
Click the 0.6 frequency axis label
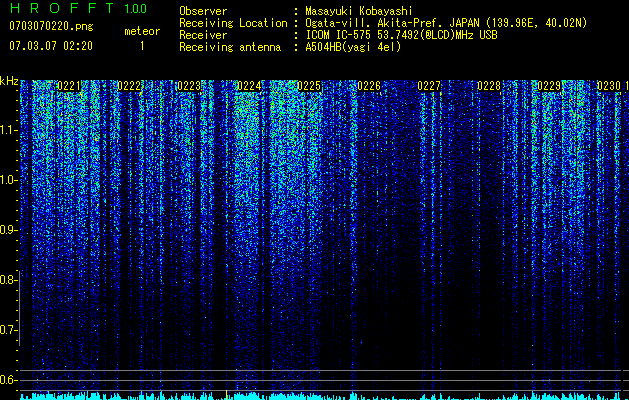point(9,380)
